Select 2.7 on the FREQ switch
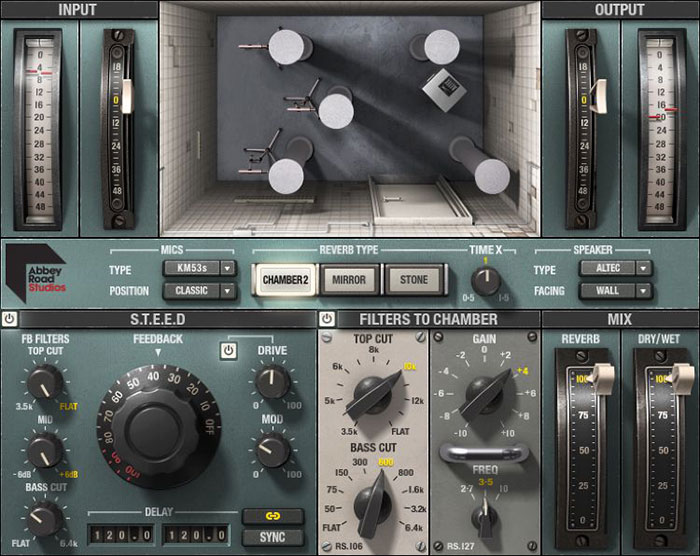 (x=467, y=489)
